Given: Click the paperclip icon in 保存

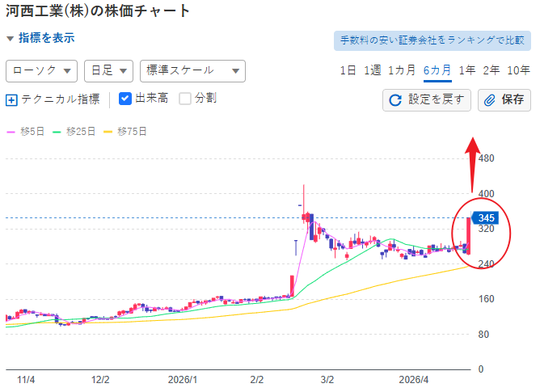Looking at the screenshot, I should point(489,100).
